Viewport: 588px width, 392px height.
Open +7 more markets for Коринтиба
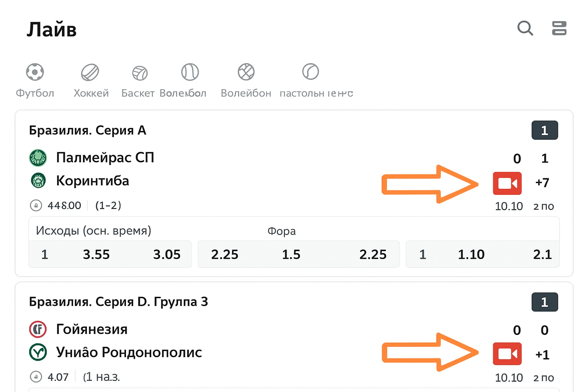(542, 183)
